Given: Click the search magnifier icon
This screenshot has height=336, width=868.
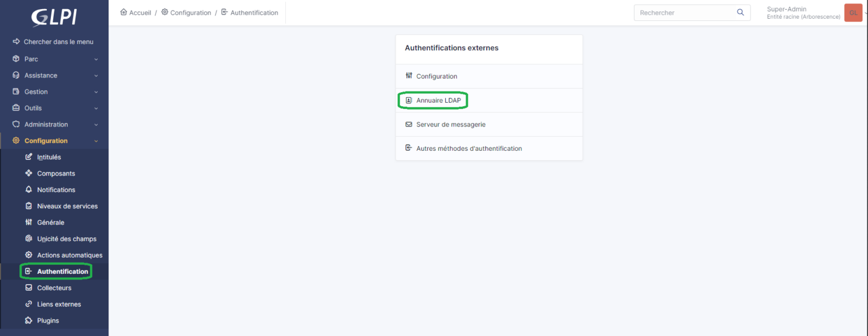Looking at the screenshot, I should (740, 12).
